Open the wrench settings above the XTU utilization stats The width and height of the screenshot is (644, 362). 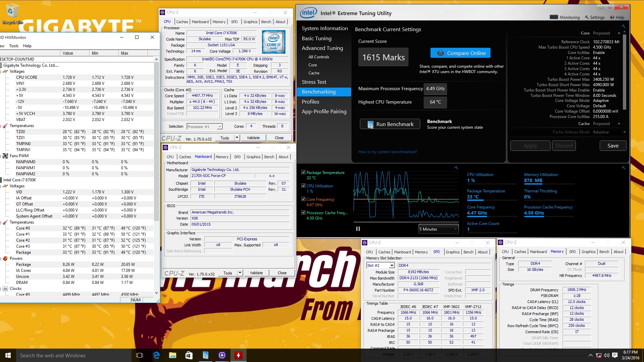(x=624, y=168)
